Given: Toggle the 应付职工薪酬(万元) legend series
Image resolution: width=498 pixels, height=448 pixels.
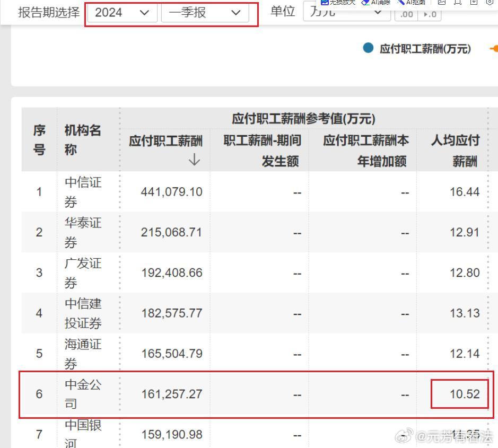Looking at the screenshot, I should 417,49.
